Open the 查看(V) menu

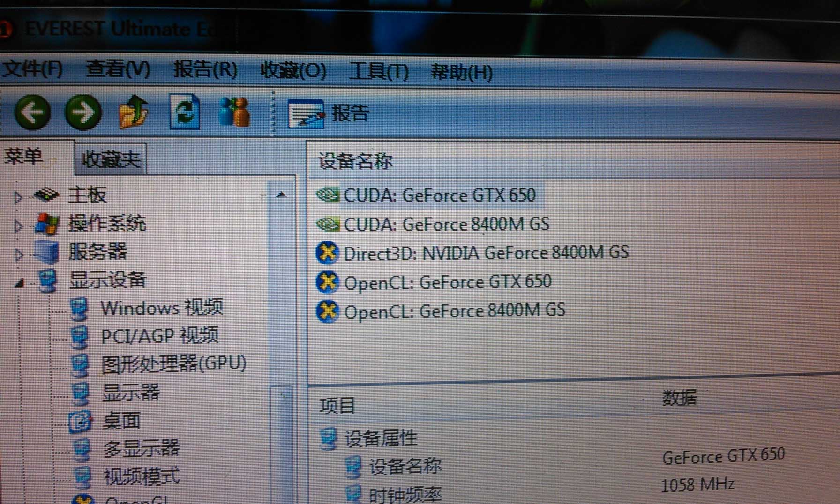click(x=118, y=69)
